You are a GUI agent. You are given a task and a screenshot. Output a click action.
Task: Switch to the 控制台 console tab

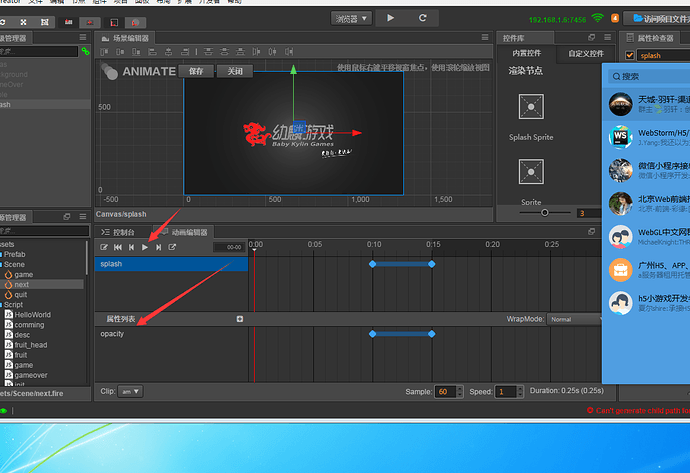tap(118, 232)
